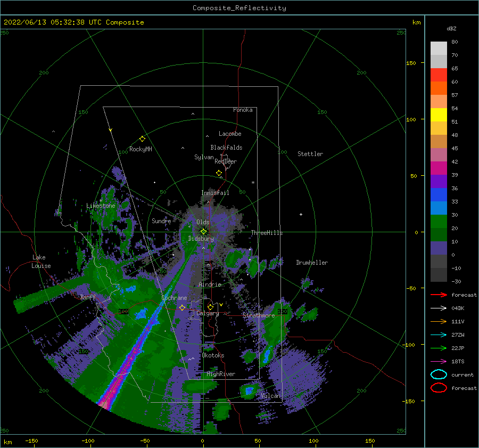
Task: Click the green 22JP arrow icon
Action: 439,348
